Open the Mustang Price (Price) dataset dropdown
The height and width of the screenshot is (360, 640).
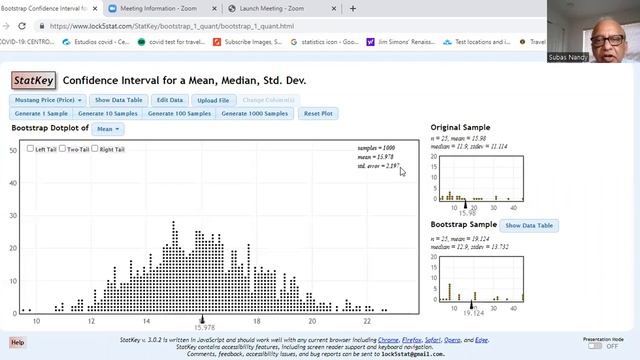[48, 100]
